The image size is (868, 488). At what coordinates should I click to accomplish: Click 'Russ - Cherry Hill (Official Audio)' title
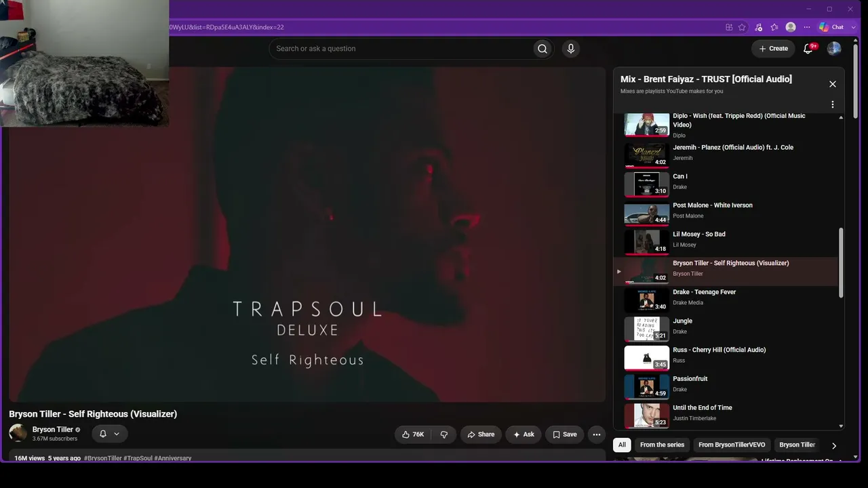click(719, 350)
